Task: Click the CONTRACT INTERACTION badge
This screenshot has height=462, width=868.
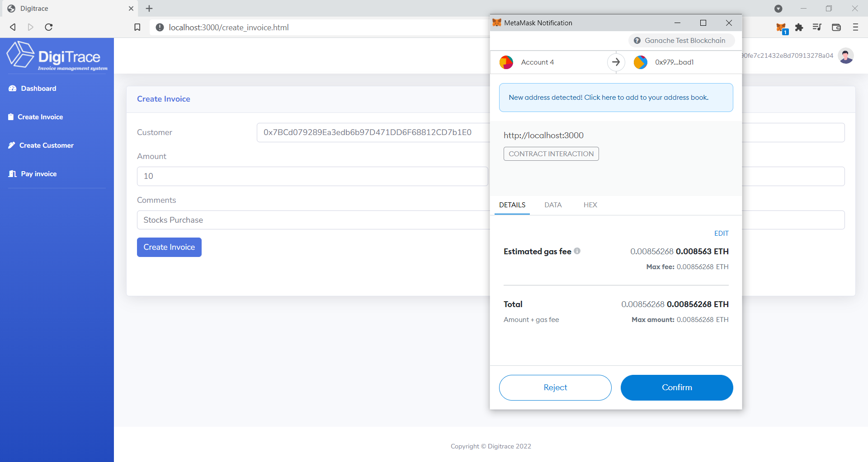Action: [551, 154]
